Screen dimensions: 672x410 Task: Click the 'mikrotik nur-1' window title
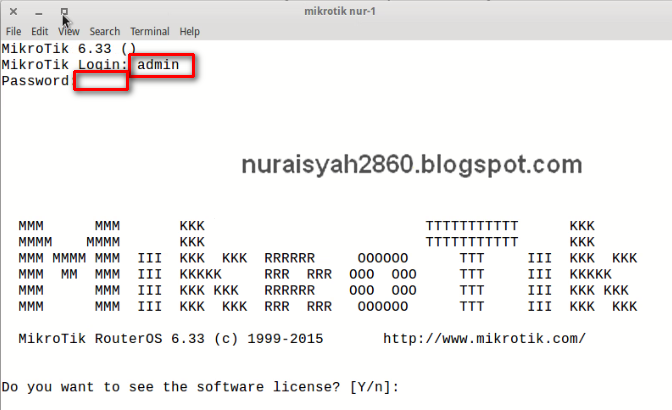(340, 11)
